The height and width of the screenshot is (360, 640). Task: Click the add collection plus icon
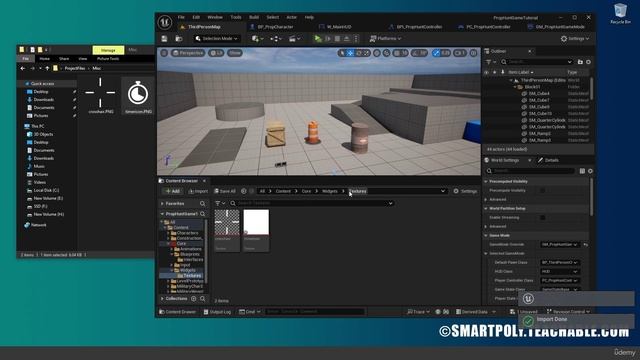pyautogui.click(x=194, y=299)
